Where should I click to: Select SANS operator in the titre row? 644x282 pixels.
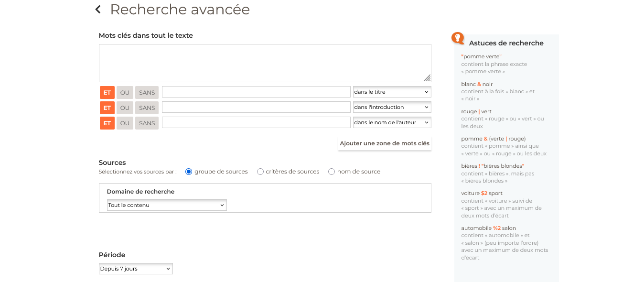(147, 92)
